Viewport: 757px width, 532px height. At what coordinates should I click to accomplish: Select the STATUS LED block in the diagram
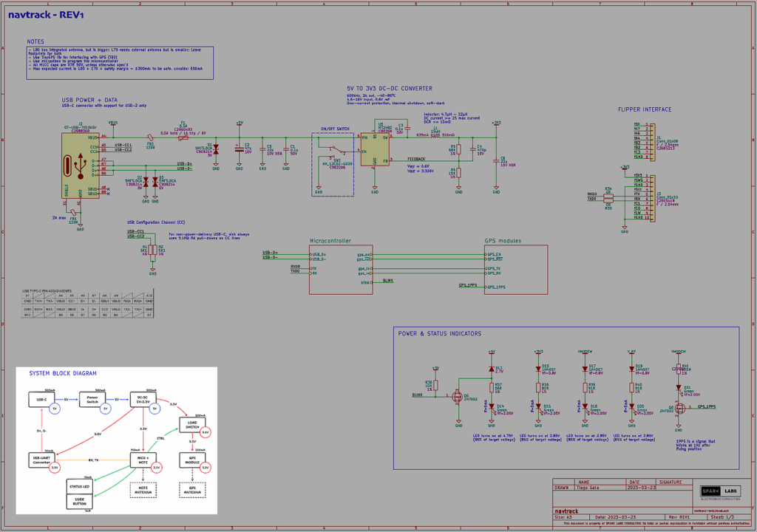(x=79, y=487)
